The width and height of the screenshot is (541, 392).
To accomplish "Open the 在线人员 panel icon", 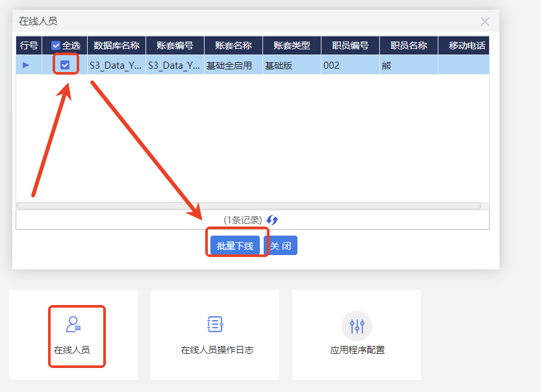I will click(x=77, y=335).
